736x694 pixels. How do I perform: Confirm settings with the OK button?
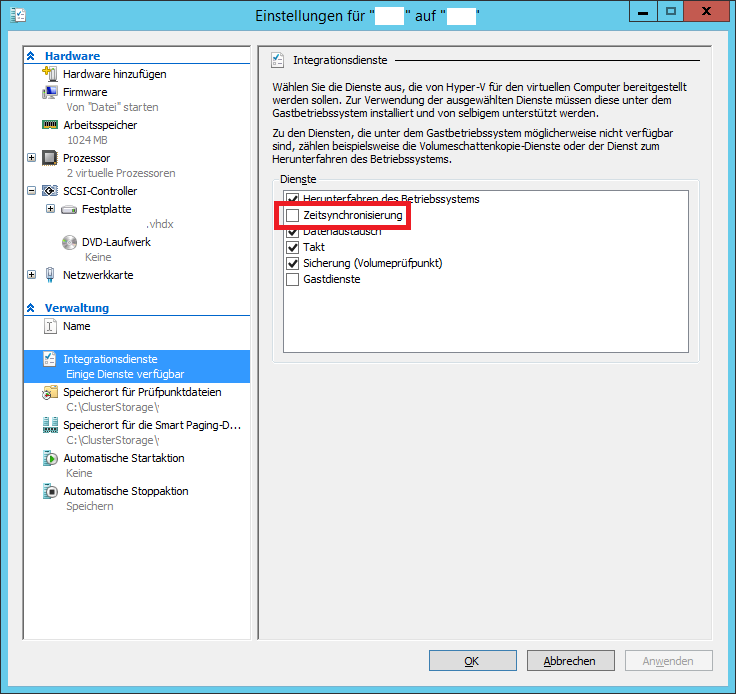click(x=472, y=661)
